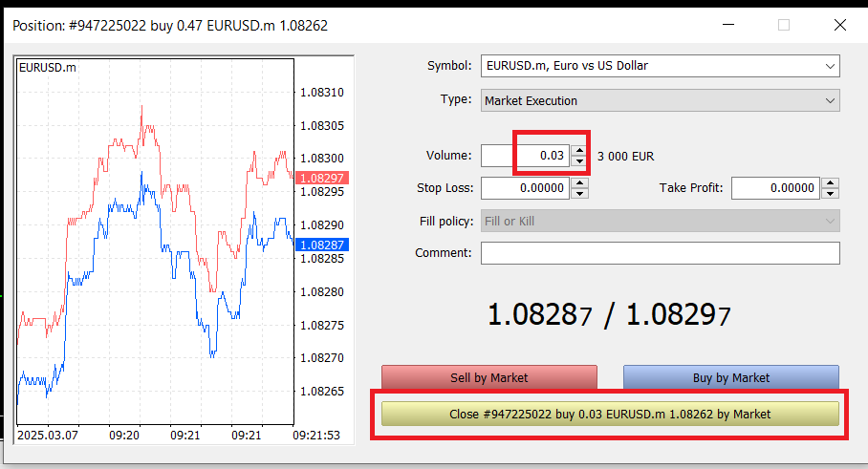Screen dimensions: 868x469
Task: Click into the Stop Loss value field
Action: point(525,188)
